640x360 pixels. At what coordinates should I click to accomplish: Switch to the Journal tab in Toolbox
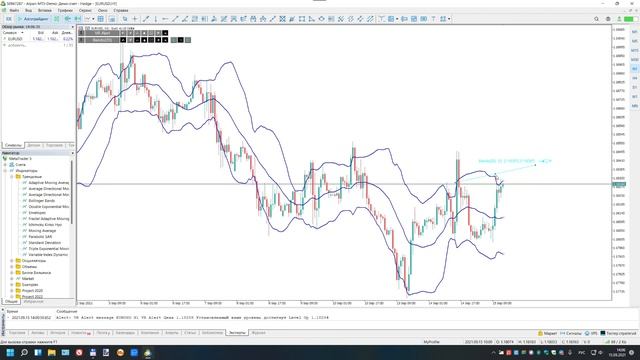tap(258, 333)
